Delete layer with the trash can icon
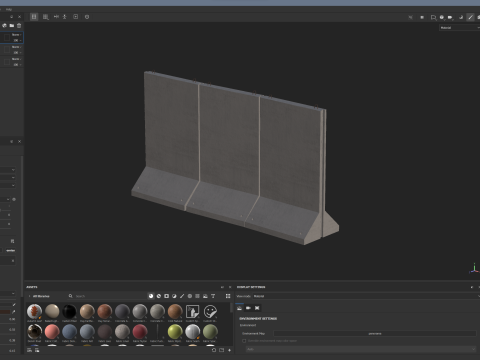 pyautogui.click(x=19, y=25)
